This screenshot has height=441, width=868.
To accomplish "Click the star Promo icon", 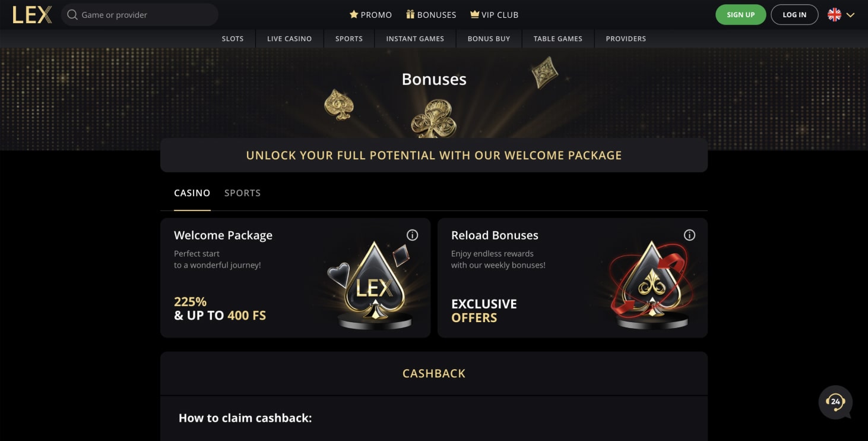I will click(354, 15).
